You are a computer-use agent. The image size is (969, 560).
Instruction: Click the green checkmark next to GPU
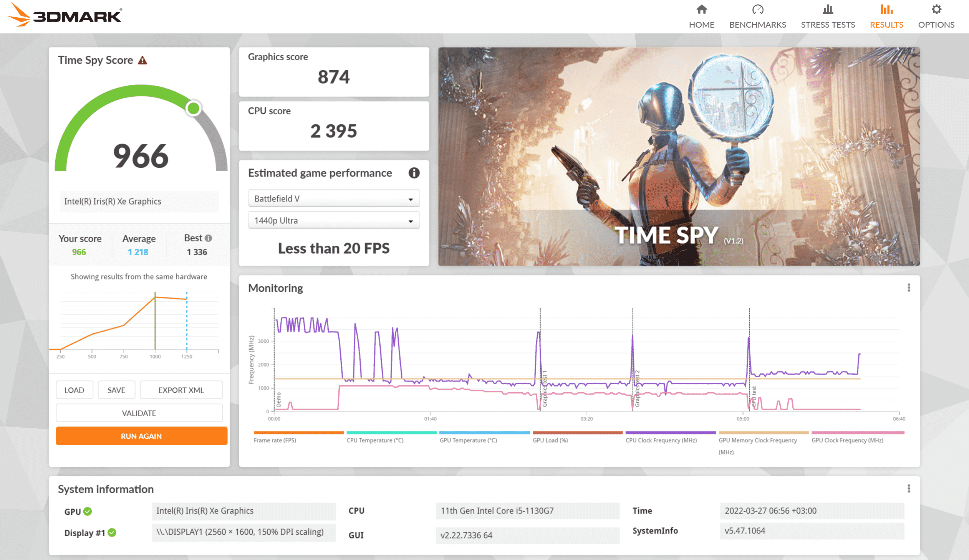tap(88, 512)
